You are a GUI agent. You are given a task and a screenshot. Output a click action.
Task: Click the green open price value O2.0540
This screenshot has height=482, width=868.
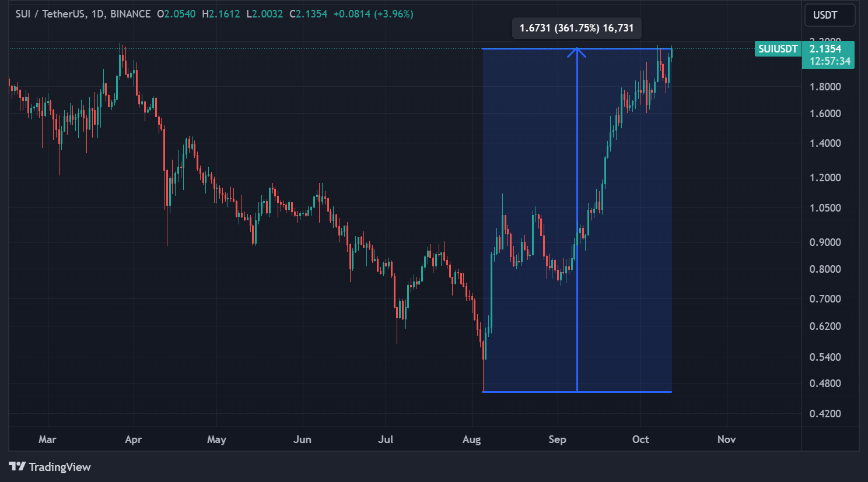tap(177, 13)
